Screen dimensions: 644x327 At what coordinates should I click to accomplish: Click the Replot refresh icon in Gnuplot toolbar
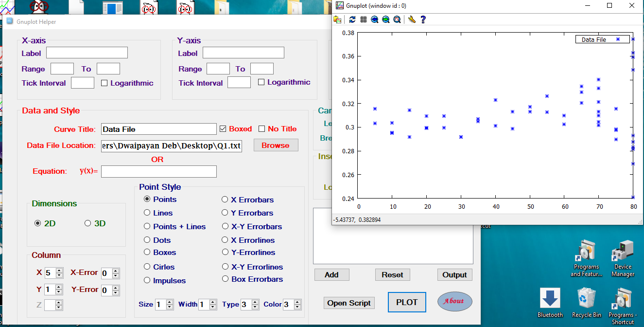(x=352, y=19)
